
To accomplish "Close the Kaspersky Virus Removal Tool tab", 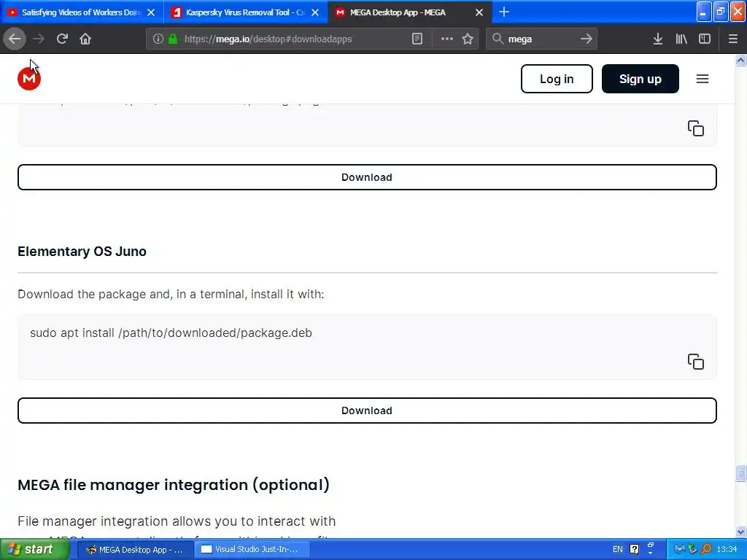I will (x=315, y=12).
